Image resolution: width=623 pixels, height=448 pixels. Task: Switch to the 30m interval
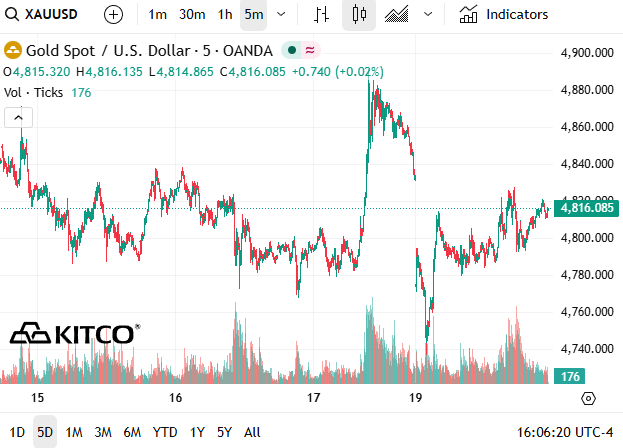pos(192,15)
